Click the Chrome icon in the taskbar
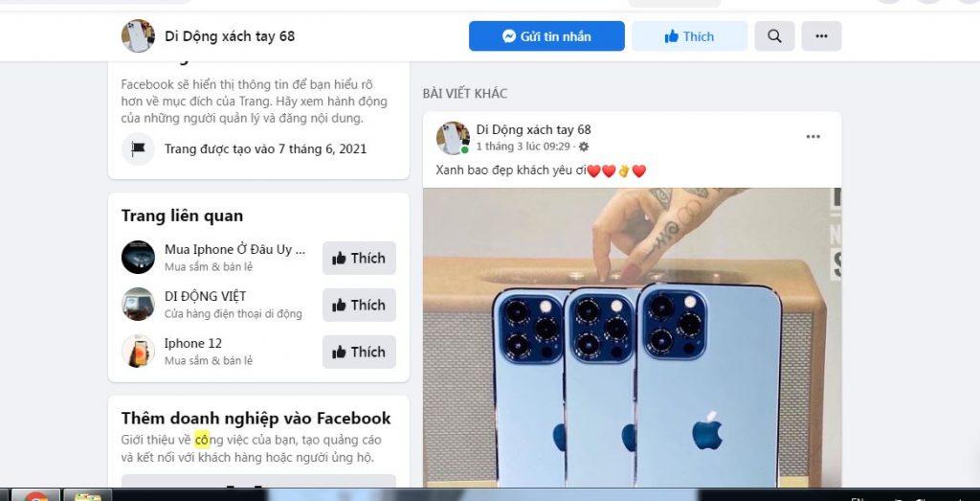Image resolution: width=980 pixels, height=501 pixels. pyautogui.click(x=35, y=494)
